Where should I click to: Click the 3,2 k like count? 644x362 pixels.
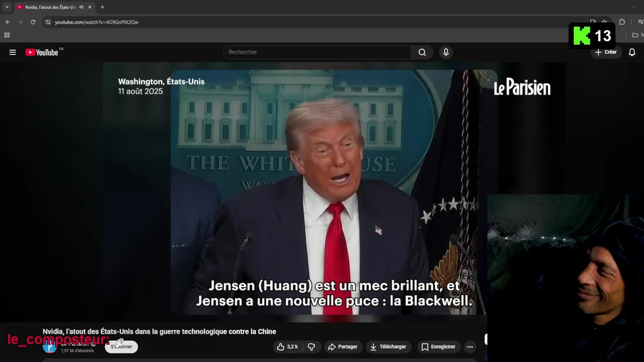(292, 347)
